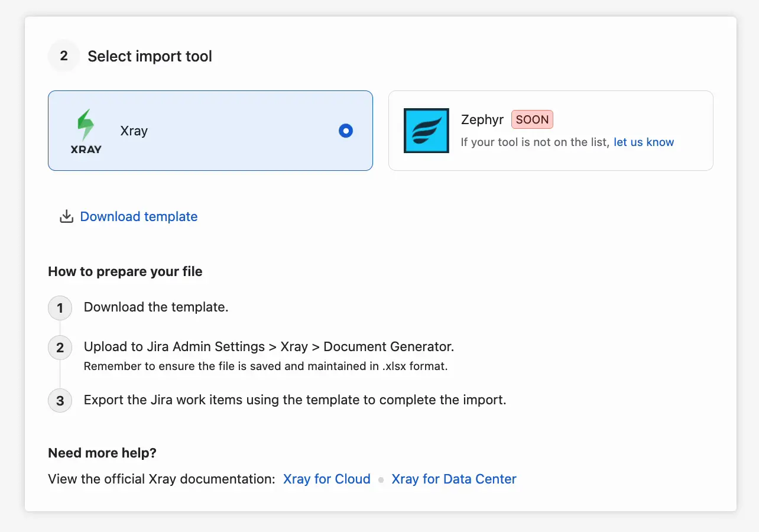Open the Download template link
This screenshot has height=532, width=759.
pos(139,216)
